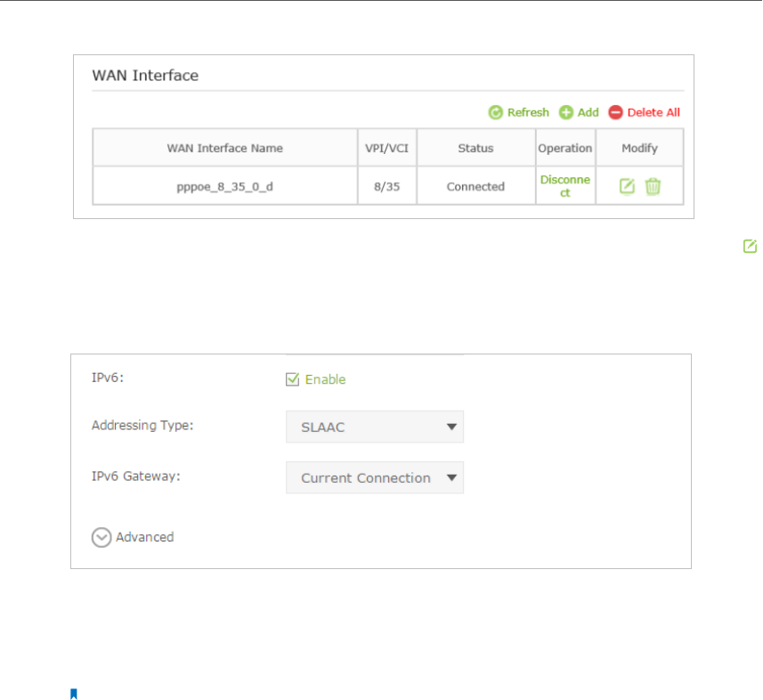Open the IPv6 Gateway dropdown
The image size is (763, 700).
[x=375, y=478]
